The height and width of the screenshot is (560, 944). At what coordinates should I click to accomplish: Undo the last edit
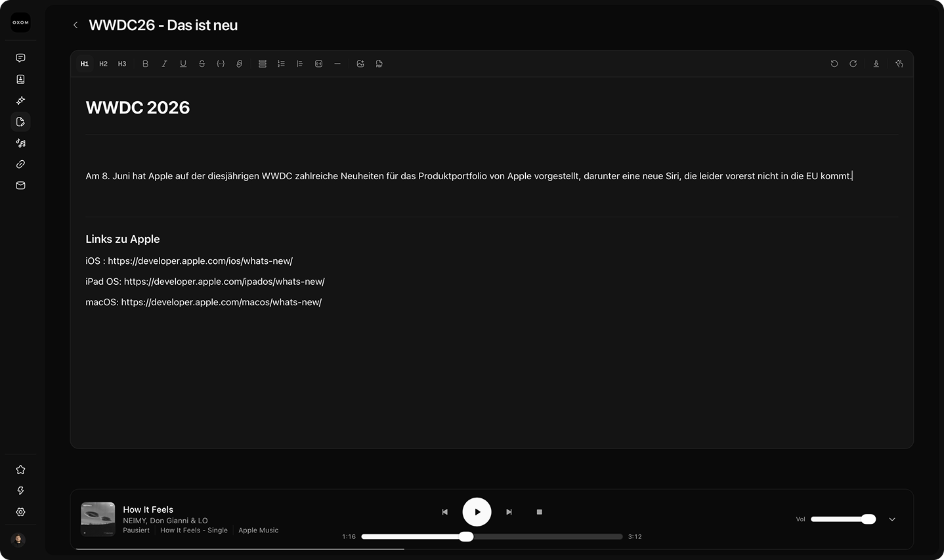[834, 64]
